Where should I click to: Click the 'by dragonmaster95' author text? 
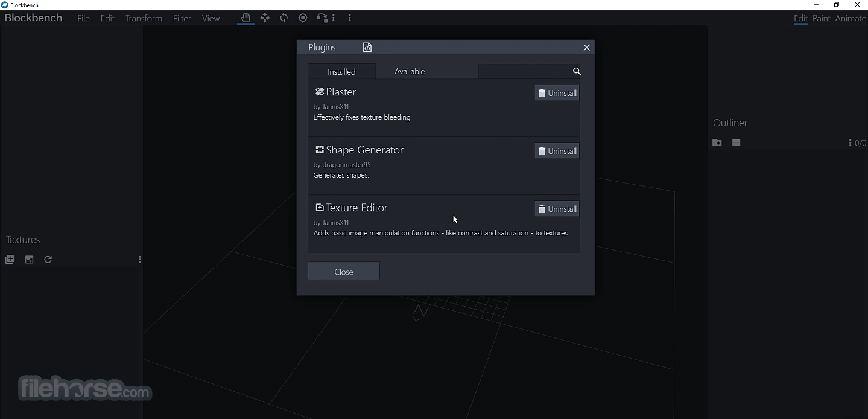point(342,165)
